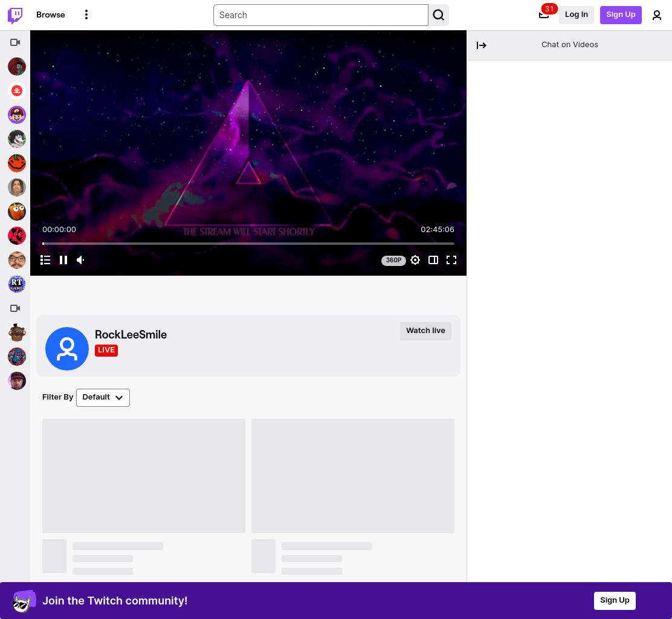Mute the video volume
Viewport: 672px width, 619px height.
80,260
